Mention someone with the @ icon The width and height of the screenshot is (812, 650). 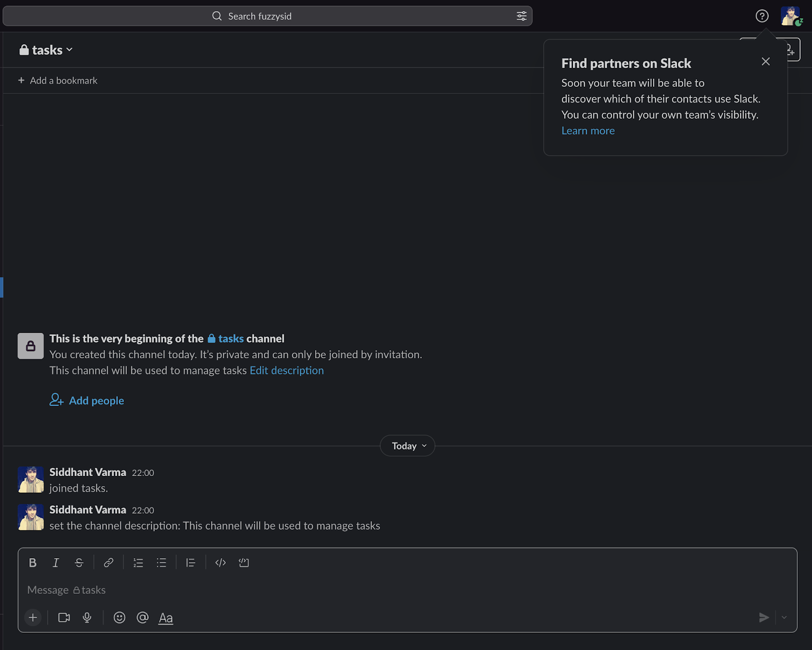click(143, 618)
